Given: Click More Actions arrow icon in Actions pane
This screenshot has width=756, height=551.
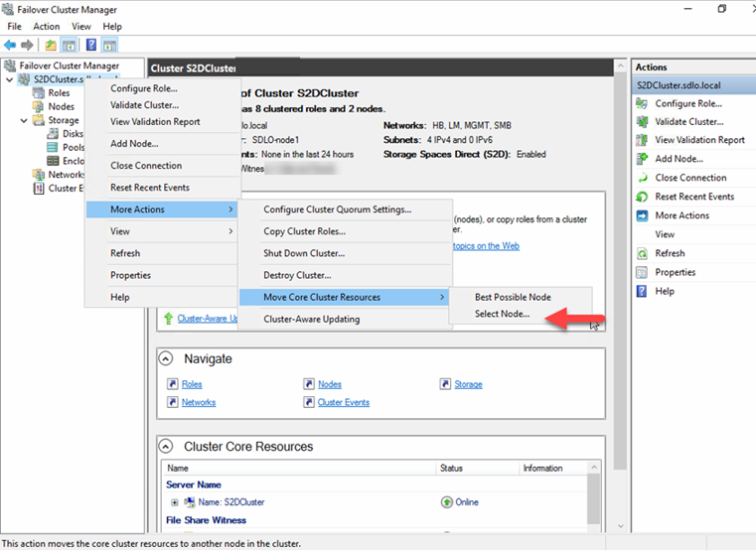Looking at the screenshot, I should [x=642, y=215].
